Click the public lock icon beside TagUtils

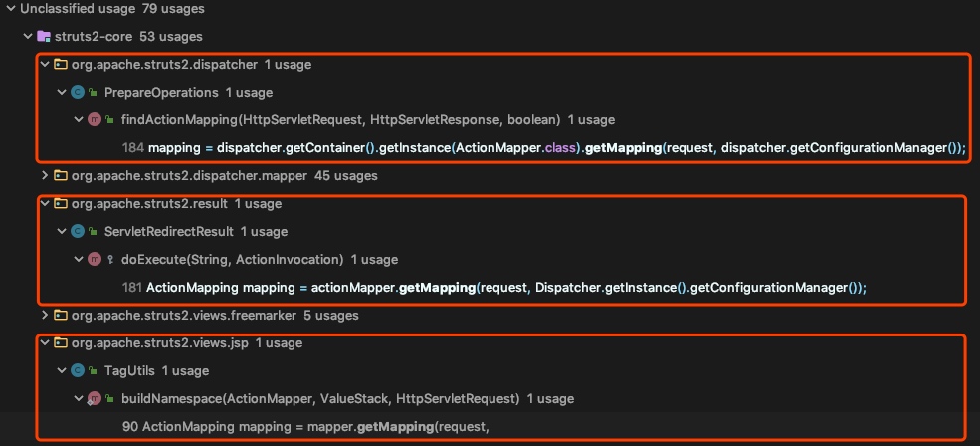pyautogui.click(x=93, y=371)
